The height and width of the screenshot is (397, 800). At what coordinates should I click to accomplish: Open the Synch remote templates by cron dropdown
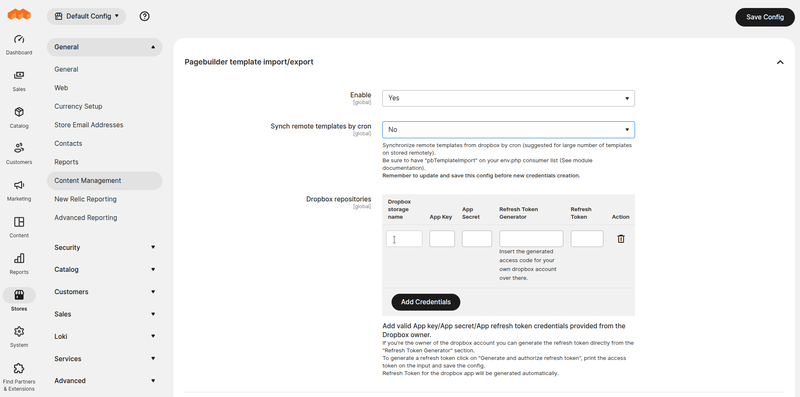508,130
